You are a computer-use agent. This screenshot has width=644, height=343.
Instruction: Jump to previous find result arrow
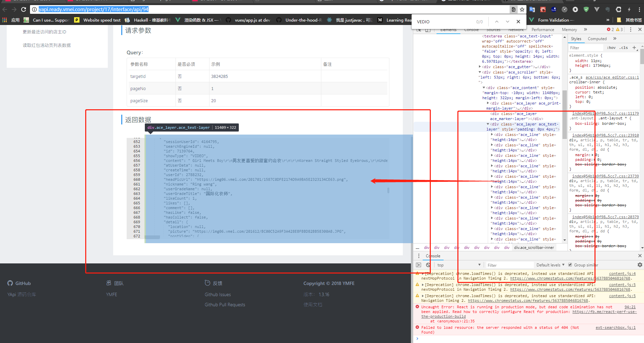[x=497, y=22]
